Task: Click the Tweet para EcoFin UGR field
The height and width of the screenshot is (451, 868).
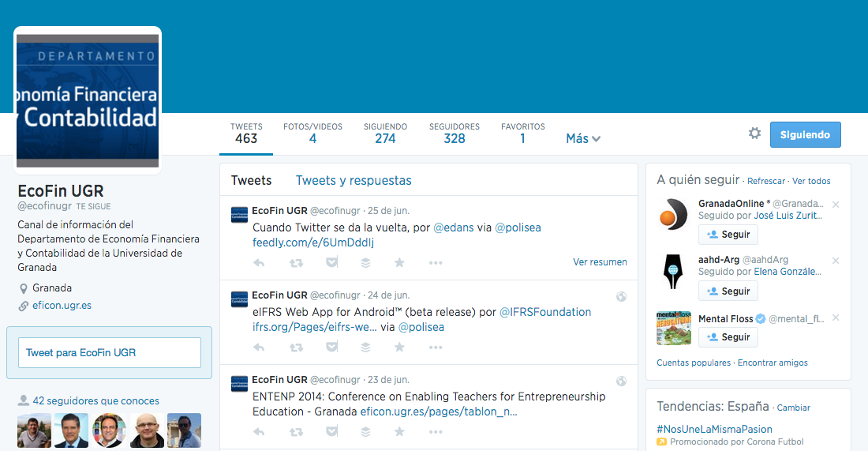Action: coord(110,352)
